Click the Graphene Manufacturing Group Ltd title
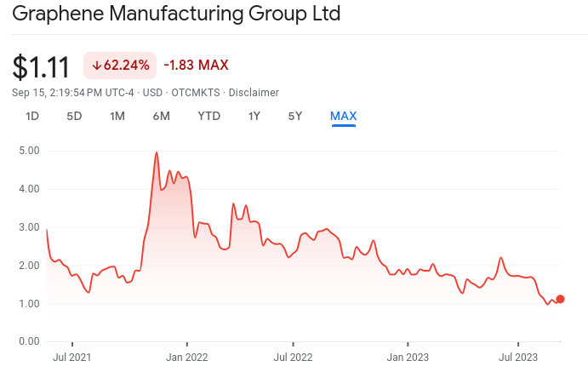The height and width of the screenshot is (378, 588). 177,14
